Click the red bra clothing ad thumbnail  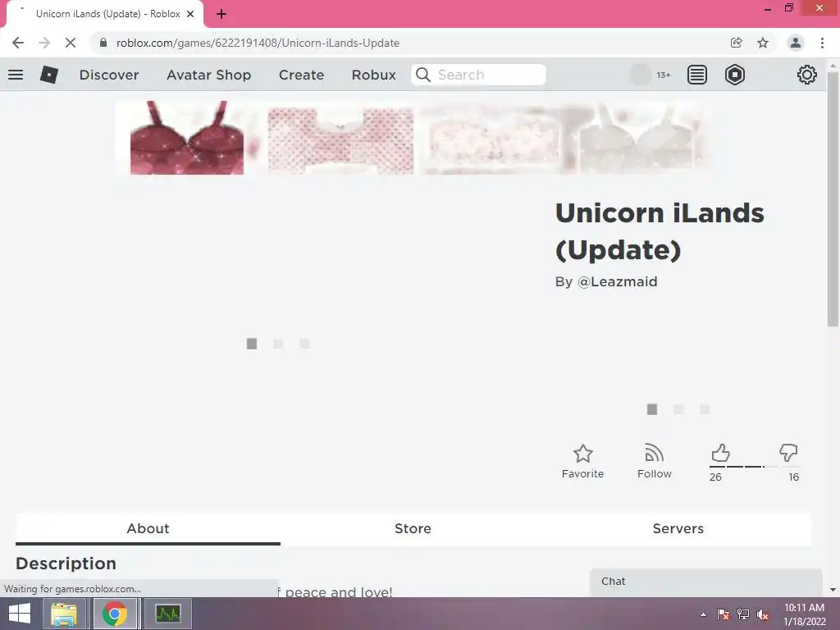click(x=186, y=138)
